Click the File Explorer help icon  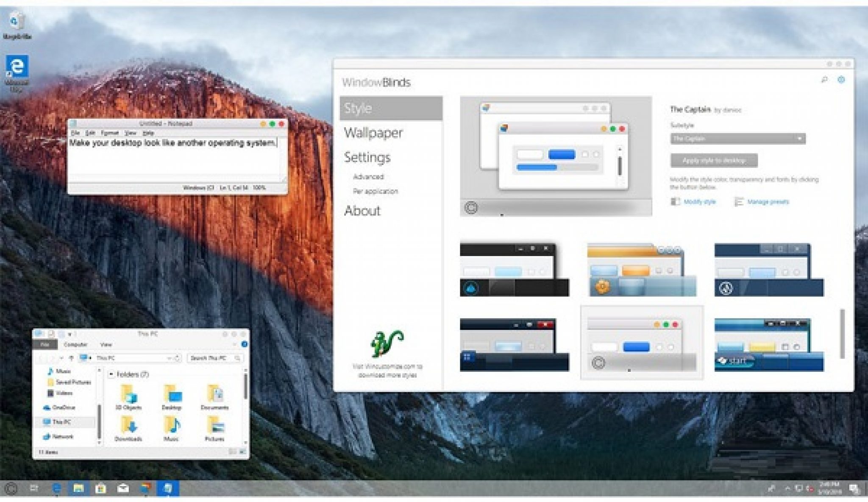[244, 344]
